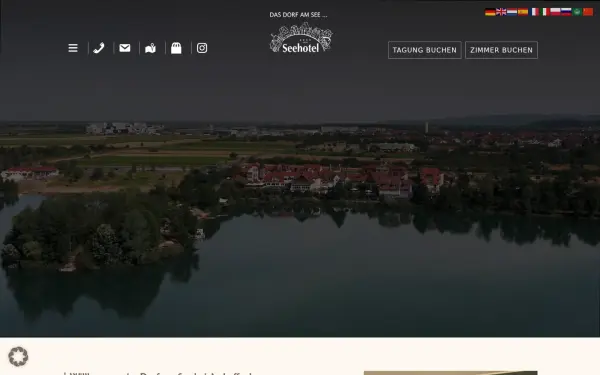This screenshot has width=600, height=375.
Task: Click the phone call icon
Action: coord(99,48)
